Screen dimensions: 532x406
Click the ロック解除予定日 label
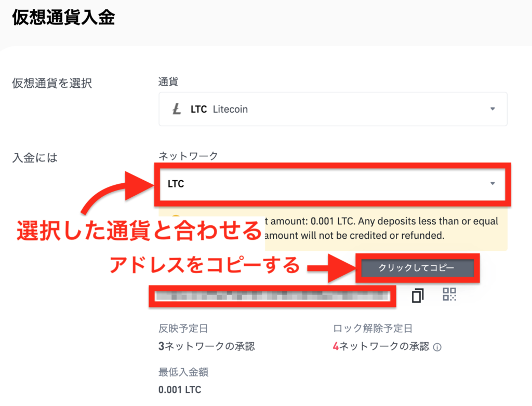[x=373, y=328]
